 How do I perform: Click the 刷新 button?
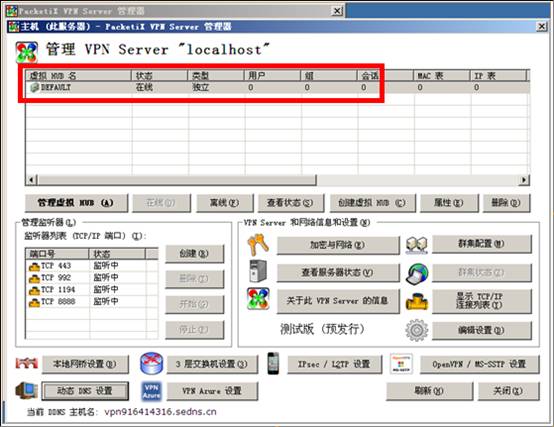(429, 391)
